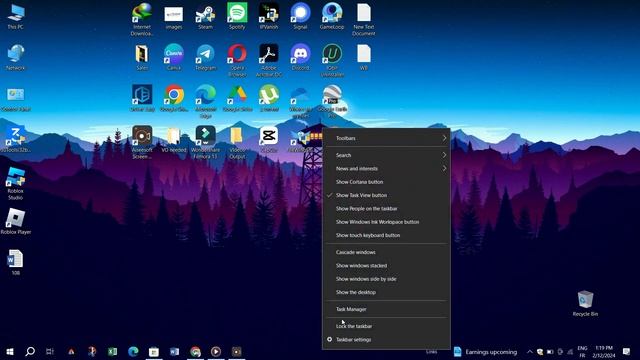Select the uTorrent desktop icon
Screen dimensions: 640x360
tap(269, 98)
